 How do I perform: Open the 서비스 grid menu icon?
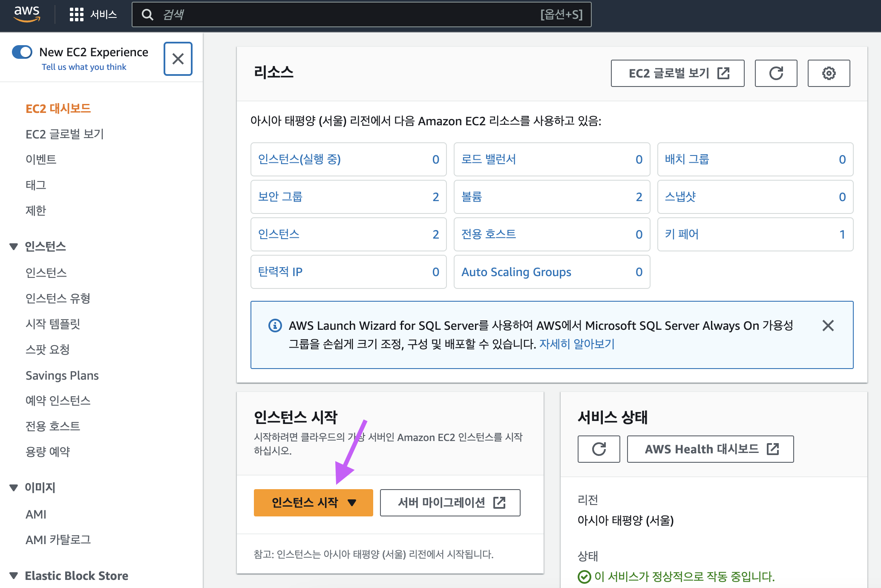(x=76, y=14)
